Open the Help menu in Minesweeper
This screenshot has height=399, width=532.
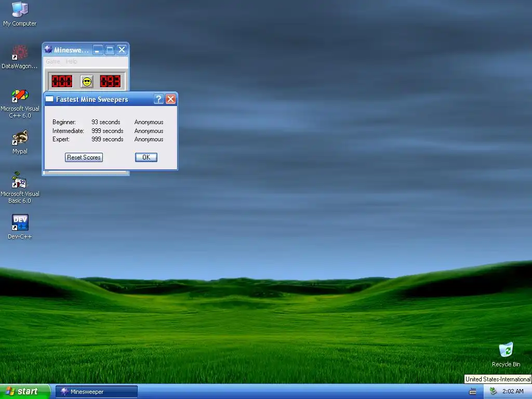71,61
